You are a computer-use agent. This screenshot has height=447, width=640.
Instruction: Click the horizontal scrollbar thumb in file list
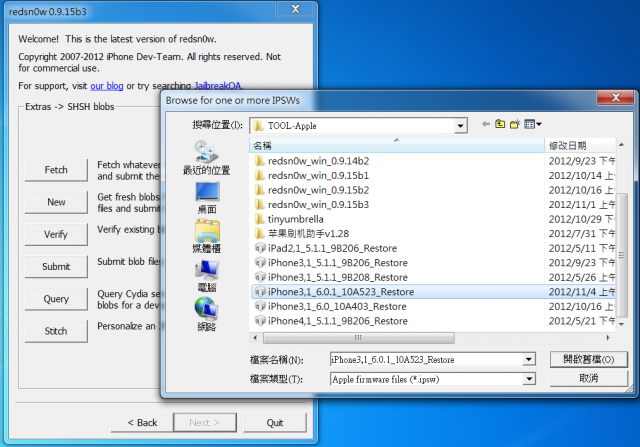click(x=358, y=338)
